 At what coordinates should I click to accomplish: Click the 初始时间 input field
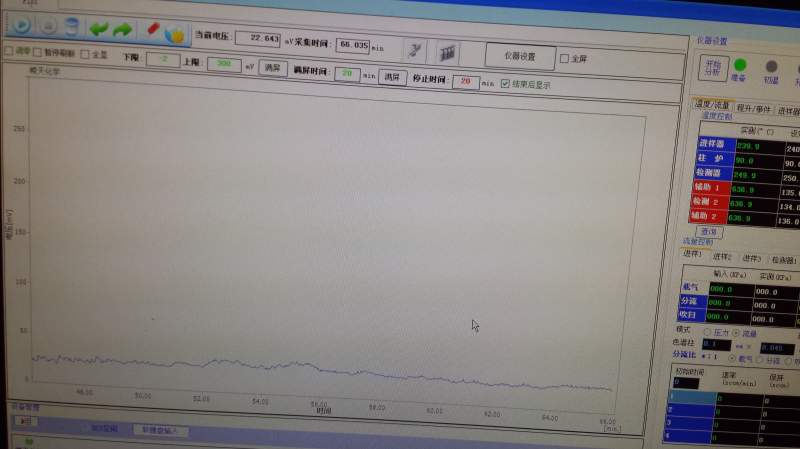coord(686,383)
